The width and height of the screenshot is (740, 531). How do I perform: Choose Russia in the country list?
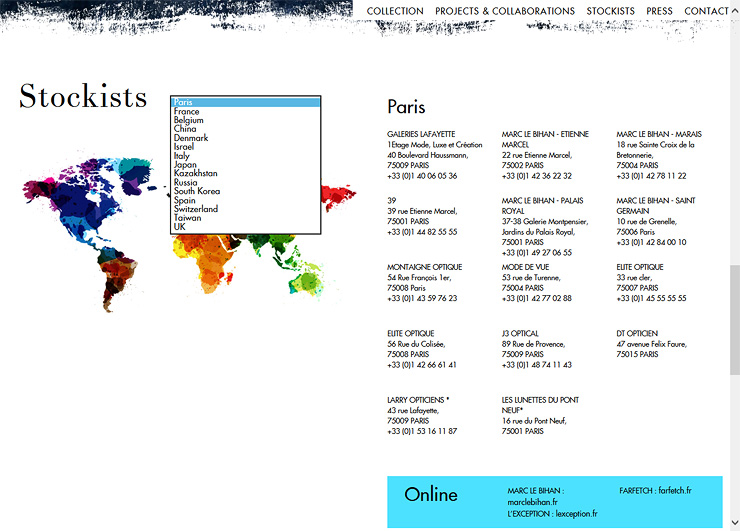pyautogui.click(x=245, y=182)
